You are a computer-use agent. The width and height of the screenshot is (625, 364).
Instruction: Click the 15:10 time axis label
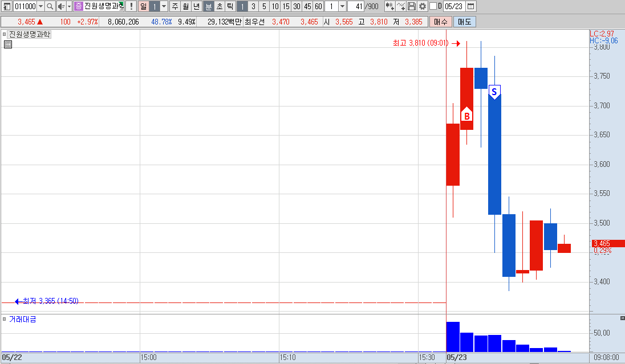click(x=288, y=357)
